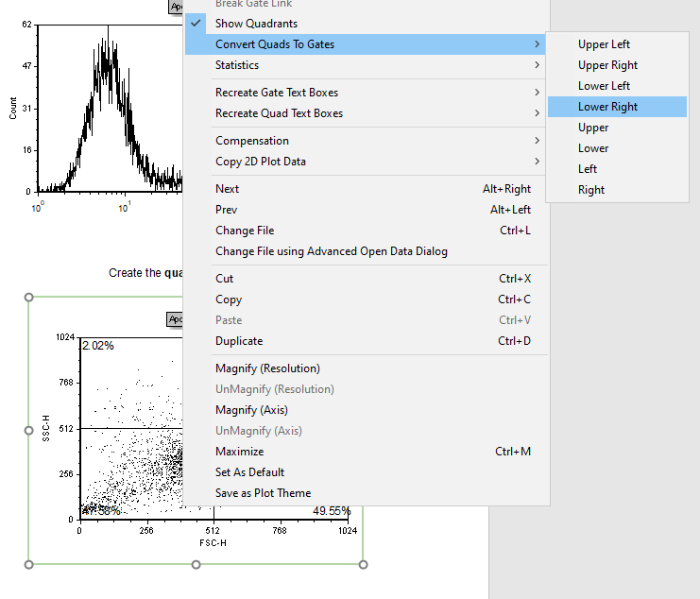Expand Recreate Quad Text Boxes submenu
The image size is (700, 599).
[366, 113]
